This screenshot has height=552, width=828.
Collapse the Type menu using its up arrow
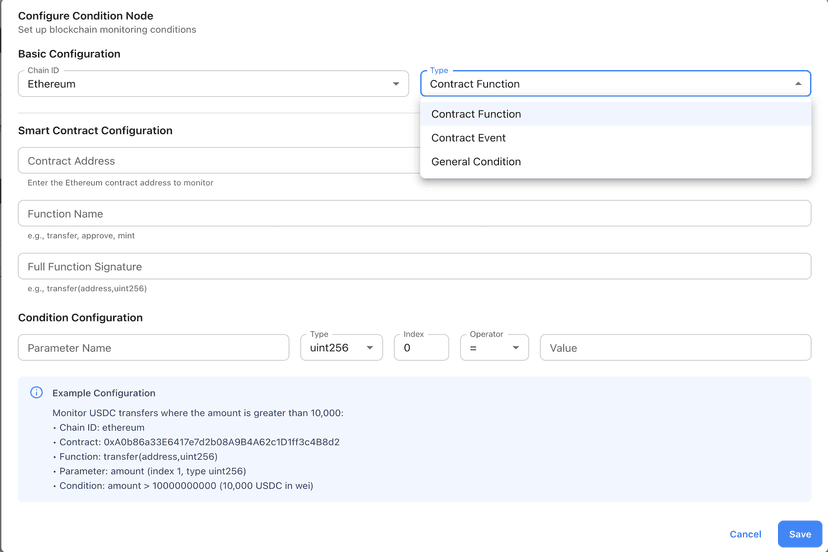pos(798,84)
